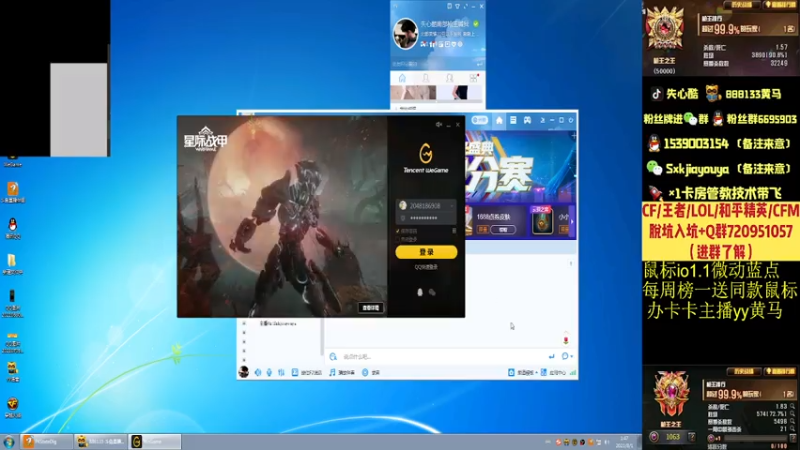The width and height of the screenshot is (800, 450).
Task: Toggle the auto login checkbox
Action: point(398,239)
